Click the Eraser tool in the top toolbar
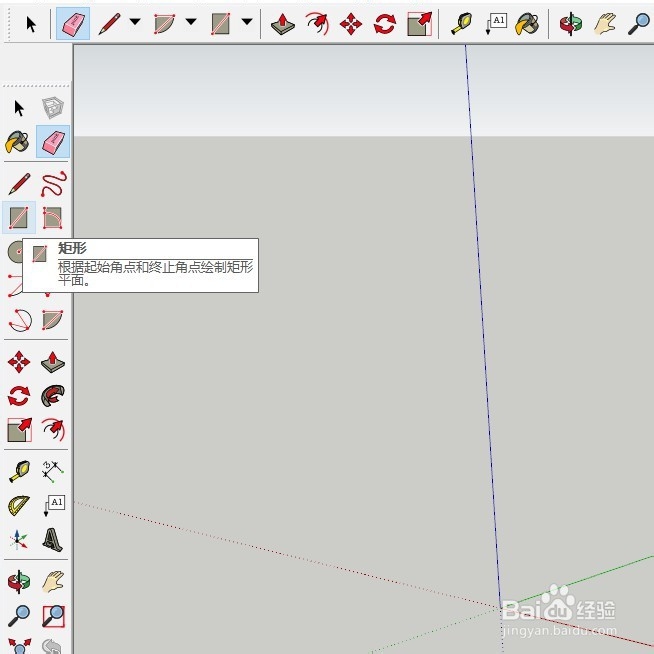Viewport: 654px width, 654px height. click(73, 23)
